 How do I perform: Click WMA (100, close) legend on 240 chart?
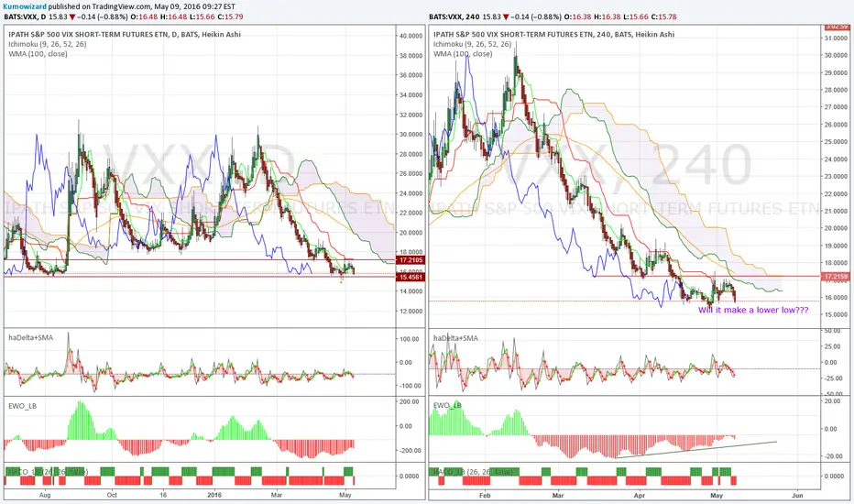coord(463,54)
